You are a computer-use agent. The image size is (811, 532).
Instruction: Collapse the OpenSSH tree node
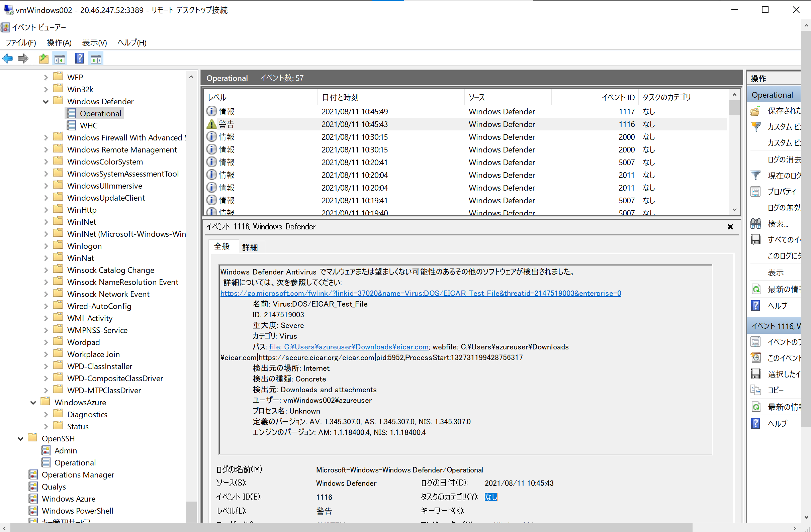(x=20, y=438)
